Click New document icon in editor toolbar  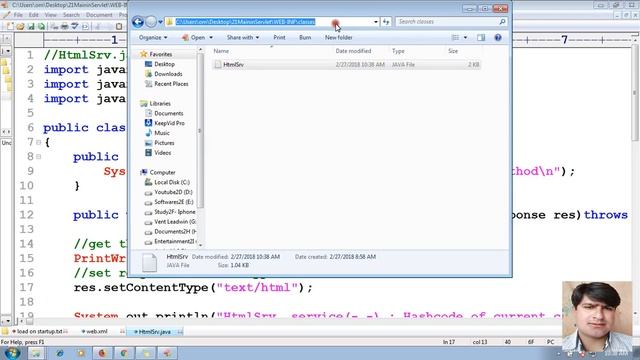click(9, 27)
